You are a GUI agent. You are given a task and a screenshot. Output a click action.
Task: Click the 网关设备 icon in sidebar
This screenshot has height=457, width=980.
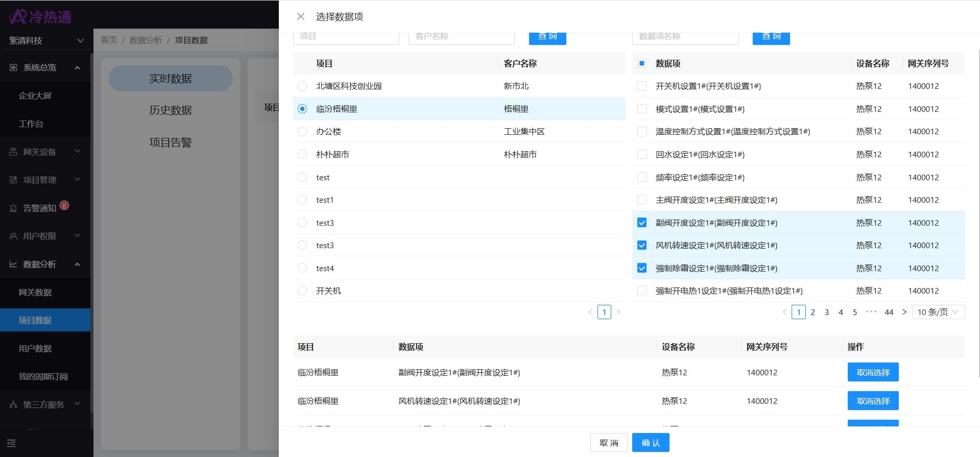pyautogui.click(x=13, y=152)
